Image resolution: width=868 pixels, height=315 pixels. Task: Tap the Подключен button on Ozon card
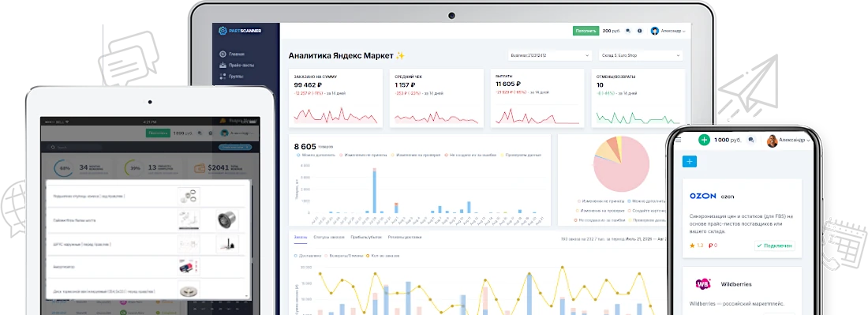pyautogui.click(x=774, y=246)
